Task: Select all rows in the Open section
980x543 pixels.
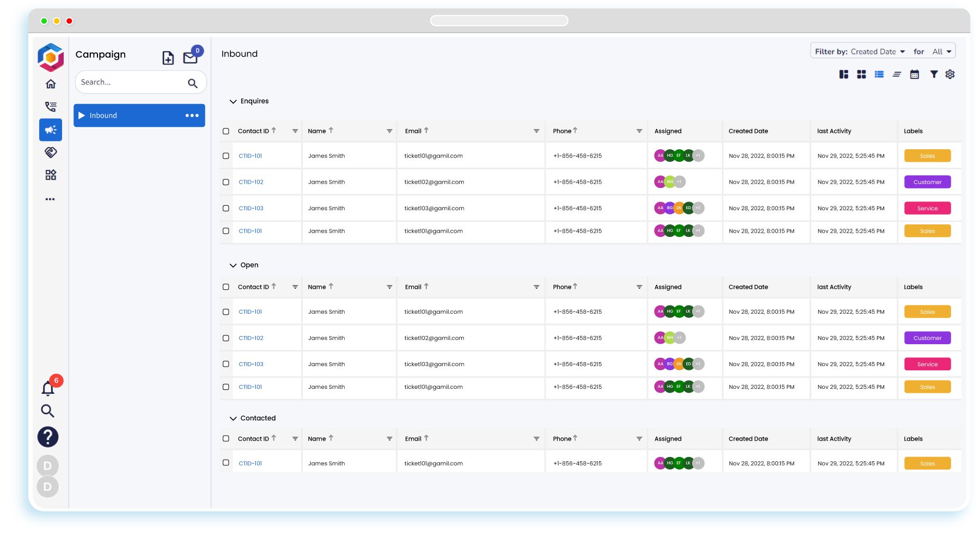Action: pos(226,286)
